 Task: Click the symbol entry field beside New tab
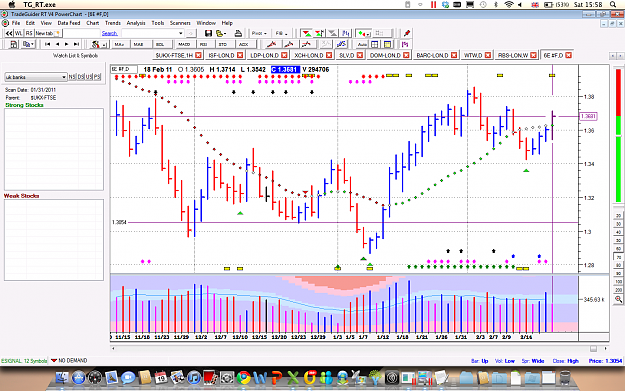coord(81,33)
